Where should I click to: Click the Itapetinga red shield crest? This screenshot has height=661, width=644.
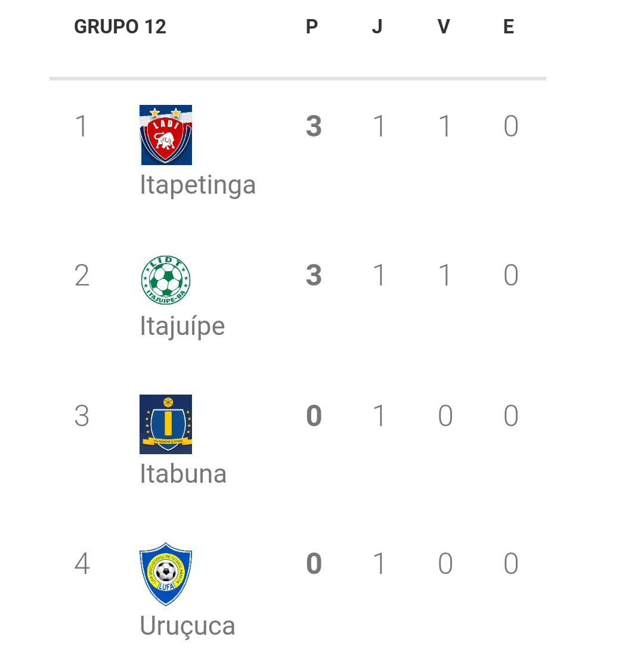(x=166, y=135)
